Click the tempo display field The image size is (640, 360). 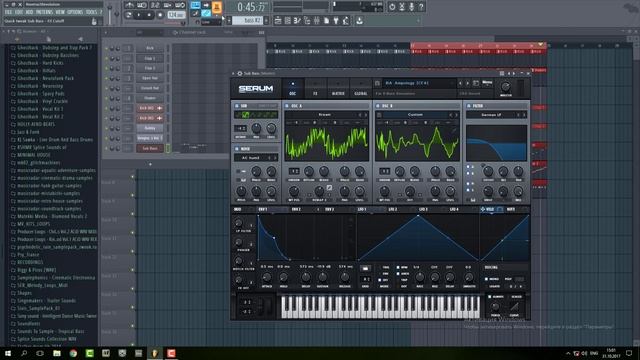pyautogui.click(x=176, y=15)
